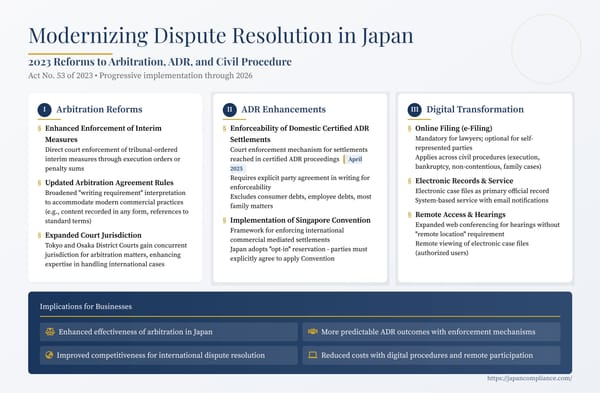The width and height of the screenshot is (600, 393).
Task: Click Excludes consumer debts, employee debts text
Action: coord(301,201)
